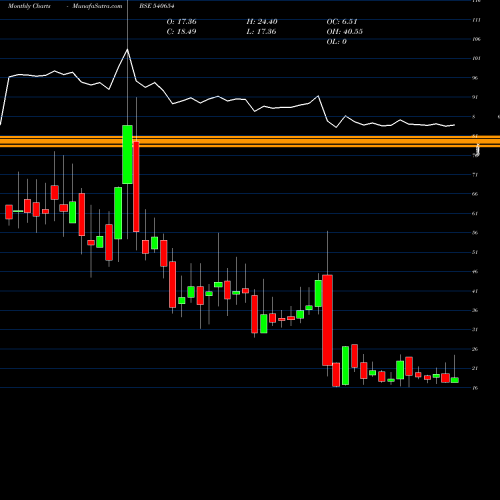This screenshot has height=500, width=500.
Task: Click the 56 price axis label
Action: (x=475, y=233)
